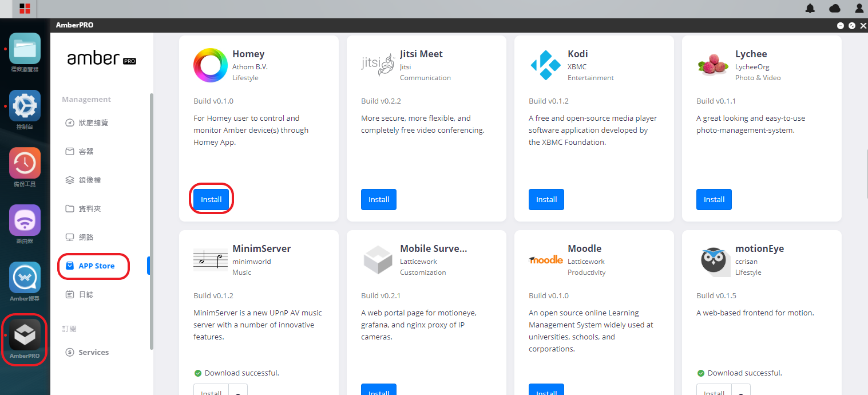Click the amber PRO logo
The height and width of the screenshot is (395, 868).
click(101, 58)
